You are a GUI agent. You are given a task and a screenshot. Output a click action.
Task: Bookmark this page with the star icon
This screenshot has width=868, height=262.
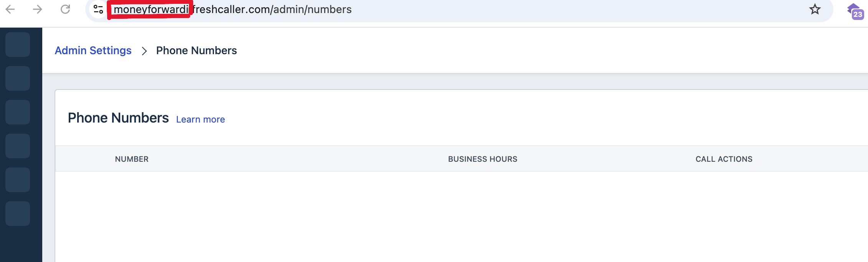(x=815, y=9)
